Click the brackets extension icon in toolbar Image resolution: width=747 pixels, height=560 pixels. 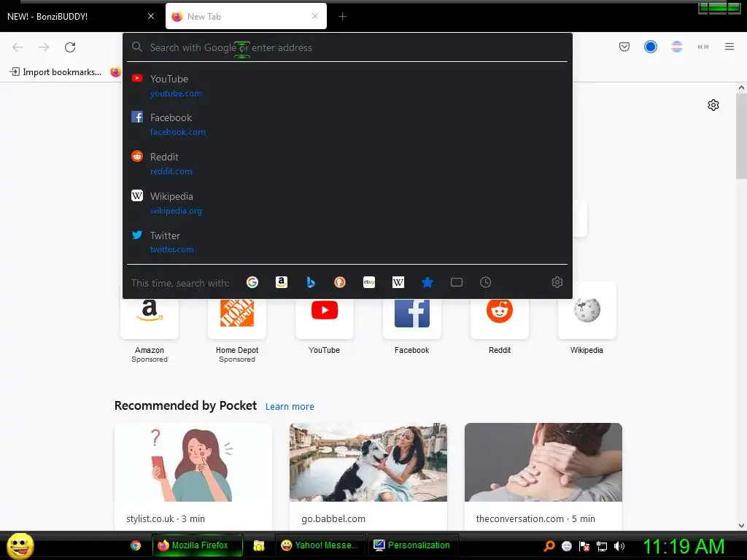click(x=703, y=47)
